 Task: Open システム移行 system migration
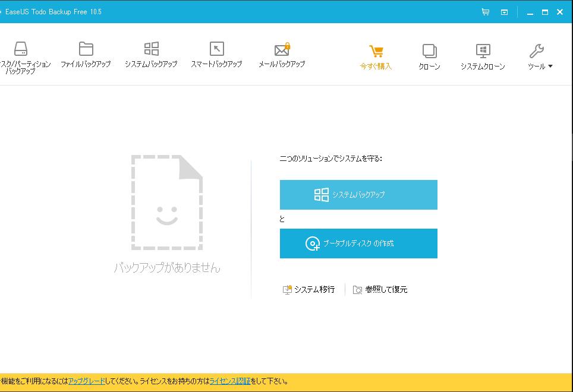click(x=309, y=289)
